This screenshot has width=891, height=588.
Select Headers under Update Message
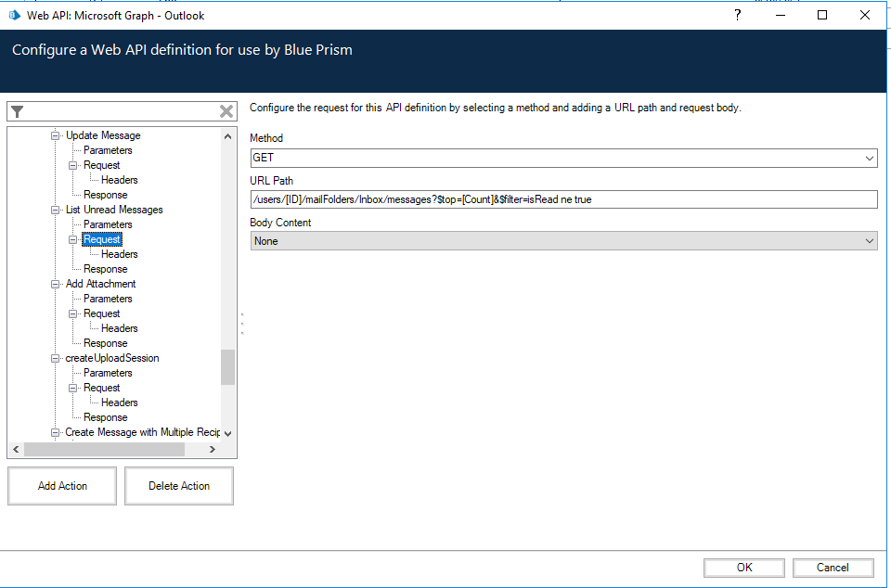tap(120, 180)
